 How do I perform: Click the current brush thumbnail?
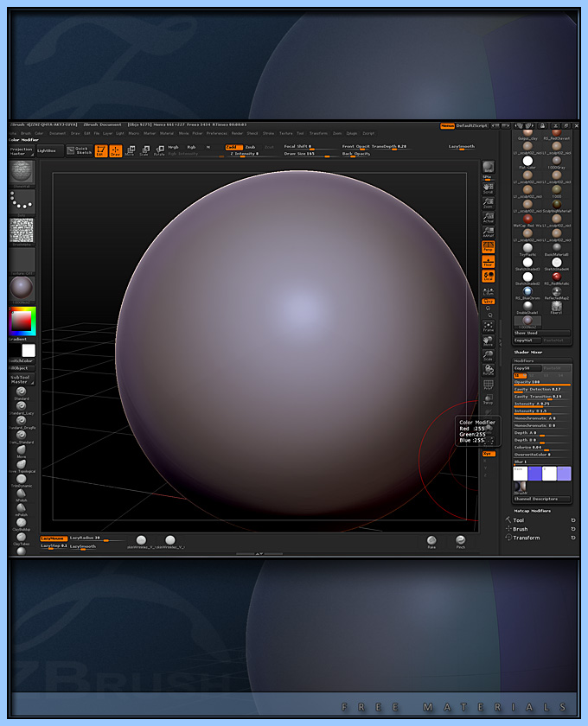pyautogui.click(x=22, y=172)
